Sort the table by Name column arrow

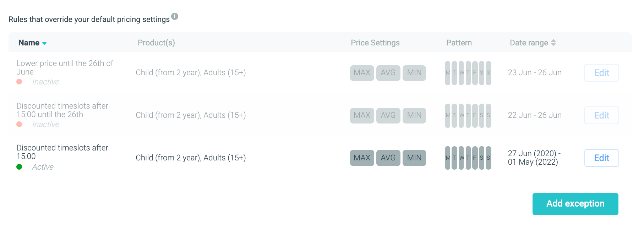(44, 43)
